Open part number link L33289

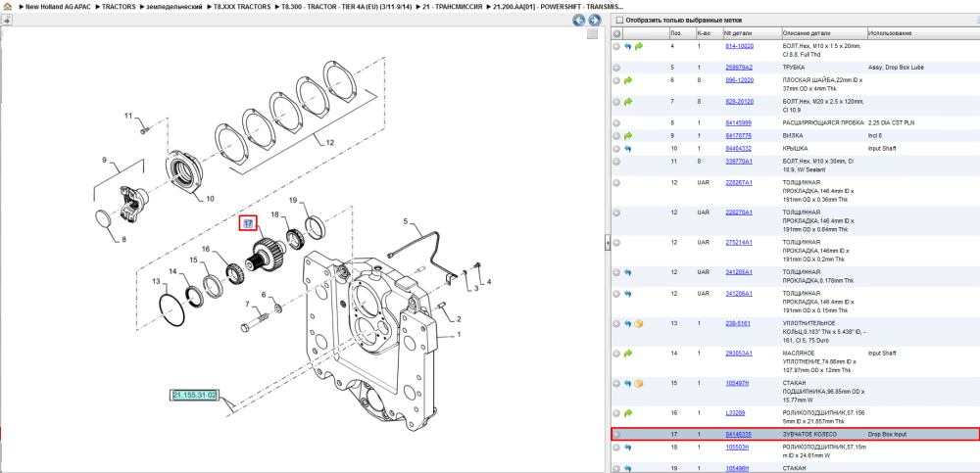tap(735, 413)
